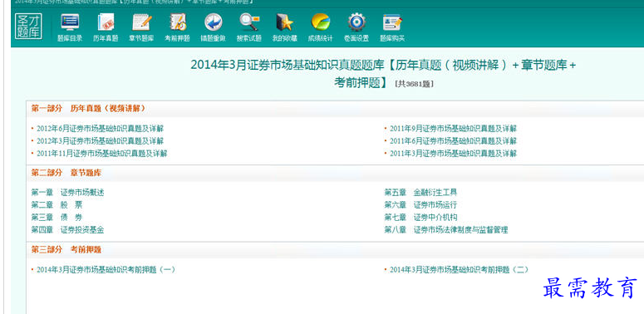Viewport: 644px width, 314px height.
Task: Open 2012年3月证券市场基础知识真题及详解
Action: click(100, 140)
